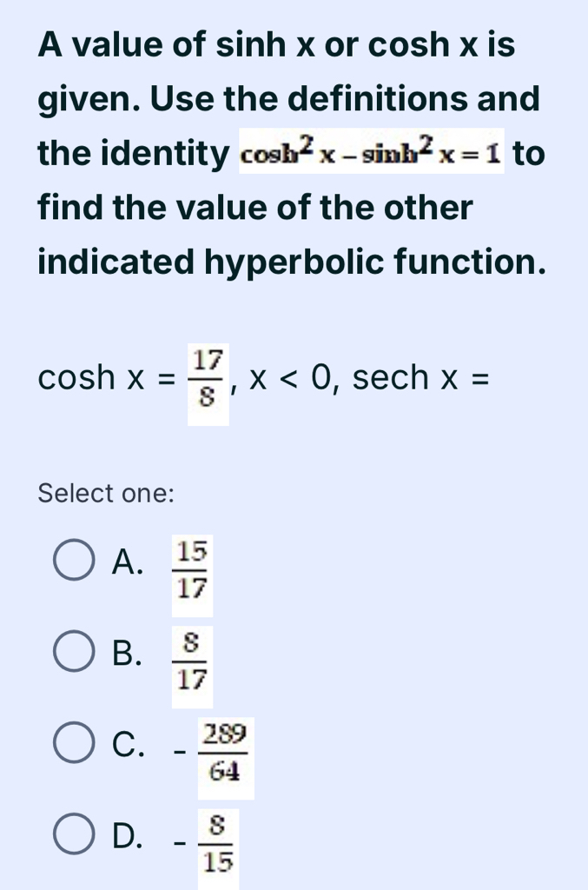Select radio button for option A
Viewport: 588px width, 890px height.
(75, 562)
